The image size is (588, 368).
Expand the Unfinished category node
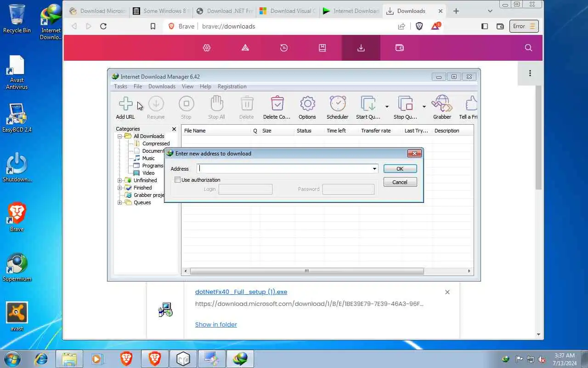(120, 180)
